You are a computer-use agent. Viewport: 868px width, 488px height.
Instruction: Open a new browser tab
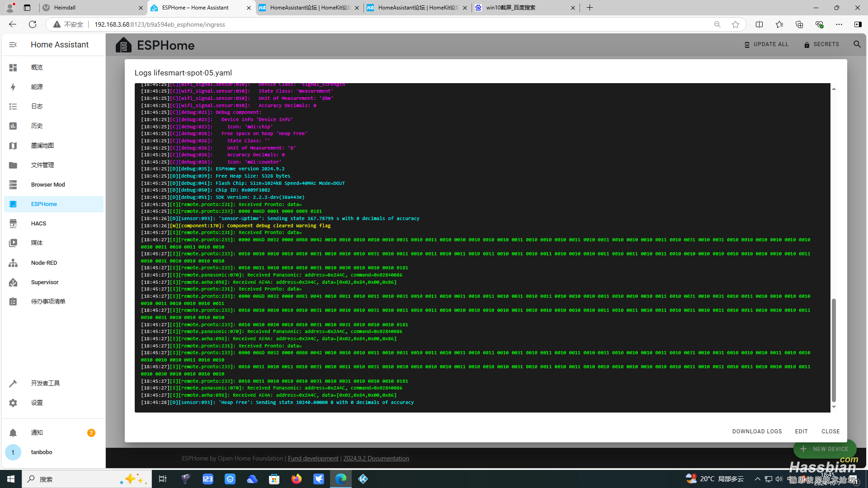(x=590, y=8)
